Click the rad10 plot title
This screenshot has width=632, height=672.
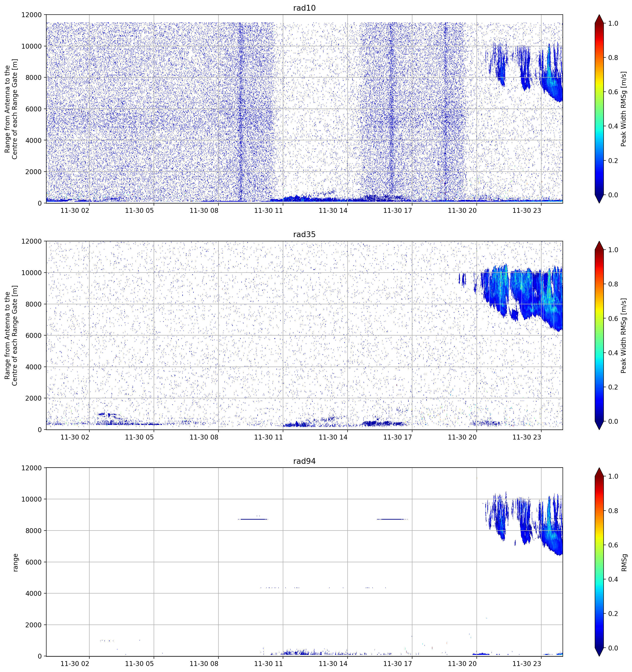click(304, 8)
